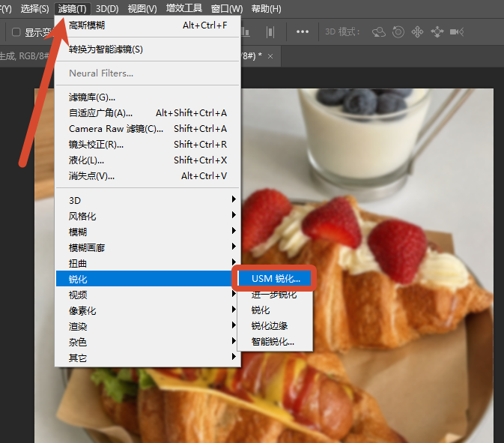Viewport: 504px width, 443px height.
Task: Open the 滤镜(T) menu
Action: (x=73, y=9)
